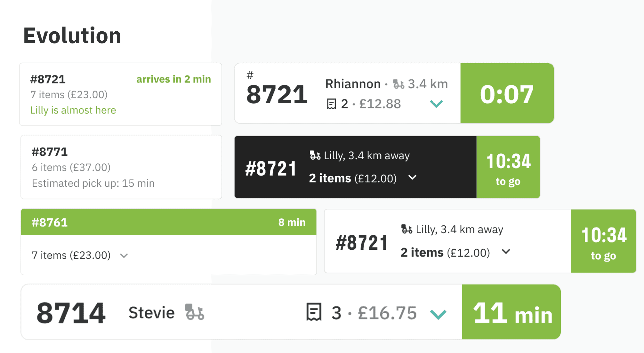Click the scooter icon beside Stevie
The width and height of the screenshot is (644, 353).
click(194, 312)
